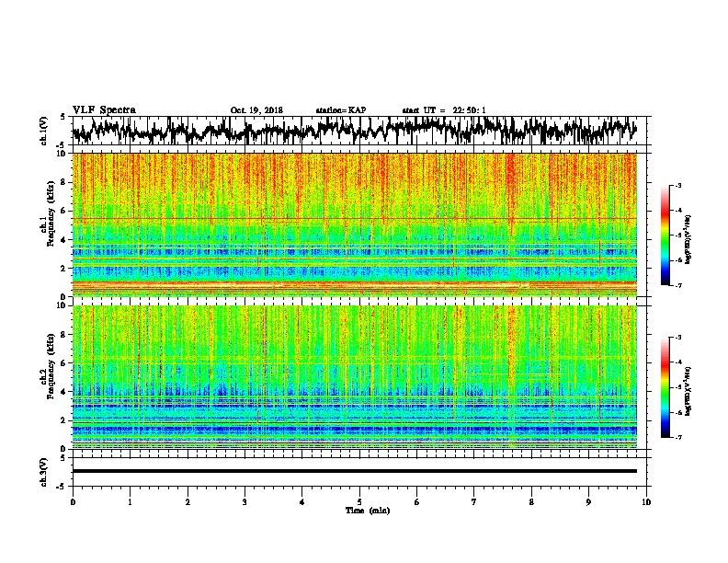Click time axis tick label "3"

245,502
